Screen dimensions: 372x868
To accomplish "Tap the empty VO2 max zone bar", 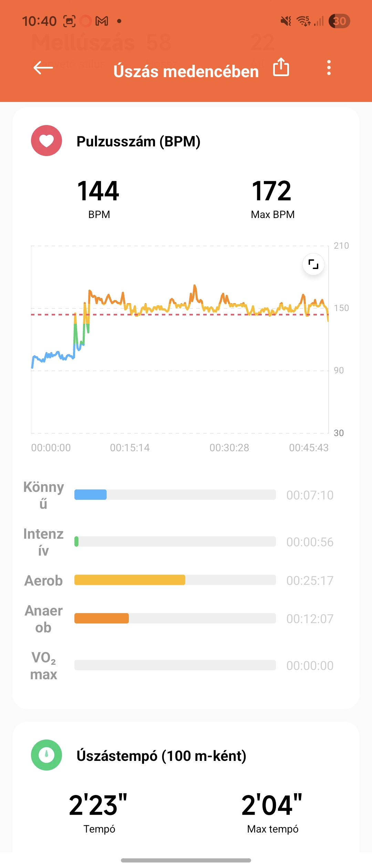I will (175, 665).
